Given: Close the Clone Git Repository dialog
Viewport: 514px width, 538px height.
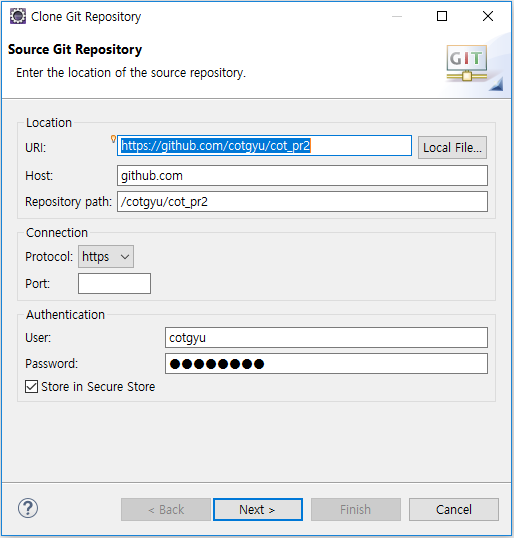Looking at the screenshot, I should pos(488,16).
